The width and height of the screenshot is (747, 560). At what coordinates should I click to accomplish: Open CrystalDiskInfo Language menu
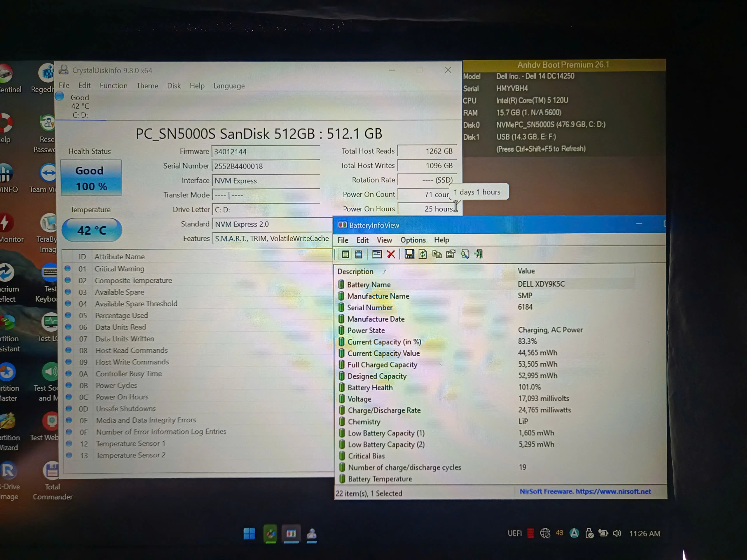tap(229, 86)
